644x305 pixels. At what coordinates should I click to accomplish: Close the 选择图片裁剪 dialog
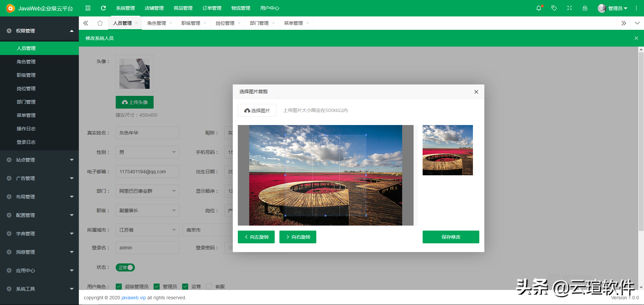click(476, 92)
